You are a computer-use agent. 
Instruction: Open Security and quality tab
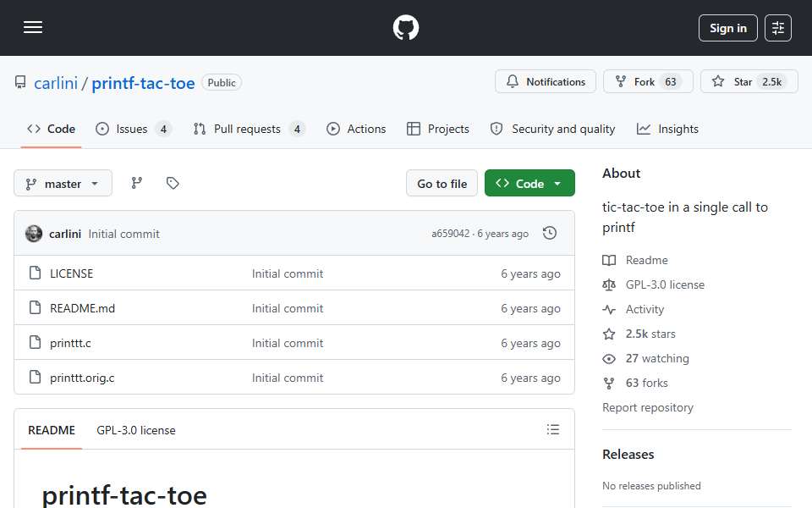tap(552, 129)
